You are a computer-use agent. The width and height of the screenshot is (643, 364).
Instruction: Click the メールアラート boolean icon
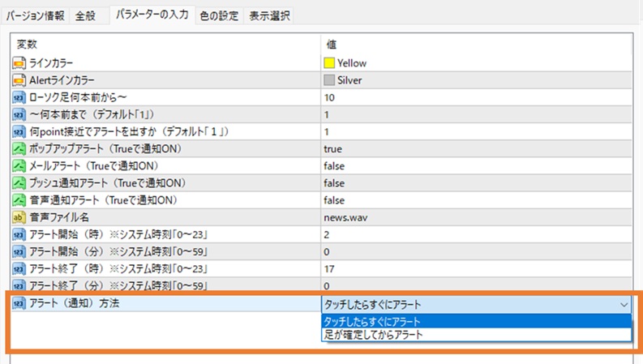19,166
